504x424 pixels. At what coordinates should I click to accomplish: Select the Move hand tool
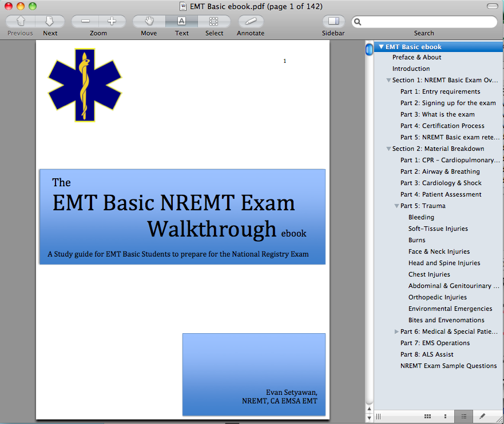(x=149, y=22)
